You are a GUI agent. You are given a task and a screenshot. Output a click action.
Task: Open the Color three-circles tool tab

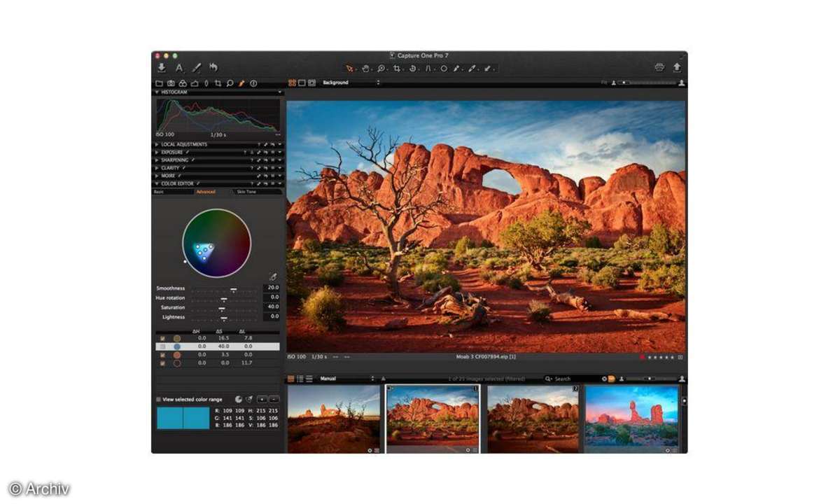click(x=183, y=83)
